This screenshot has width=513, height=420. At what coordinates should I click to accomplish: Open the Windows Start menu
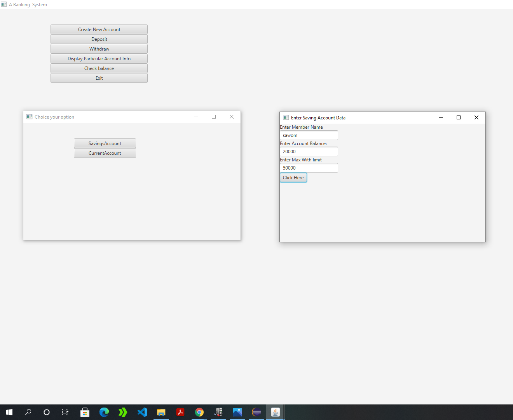point(9,412)
